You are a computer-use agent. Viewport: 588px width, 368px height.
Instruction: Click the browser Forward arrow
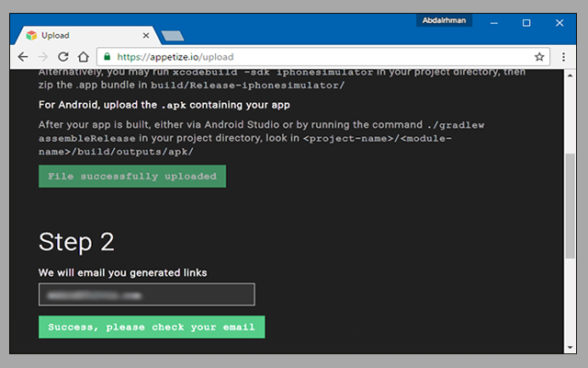tap(43, 56)
